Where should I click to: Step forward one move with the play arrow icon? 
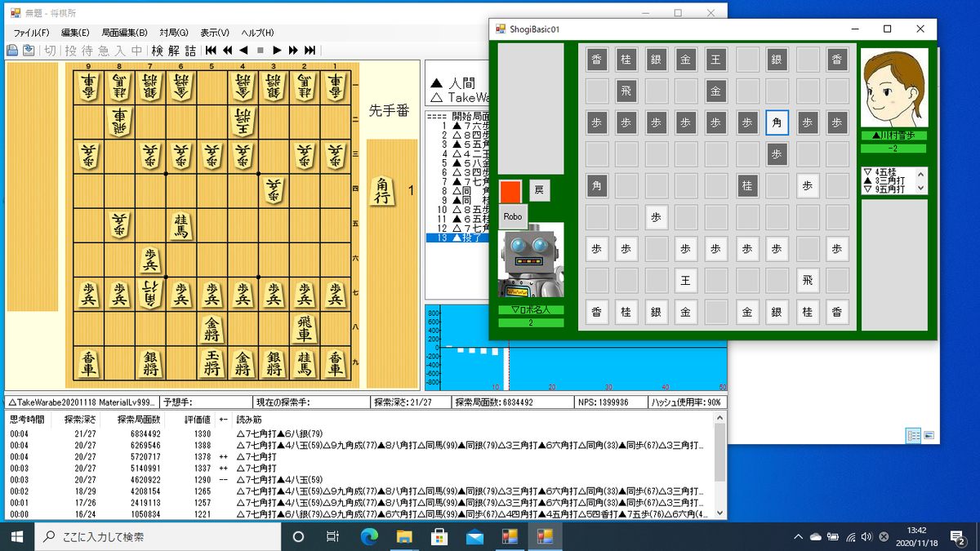point(277,51)
